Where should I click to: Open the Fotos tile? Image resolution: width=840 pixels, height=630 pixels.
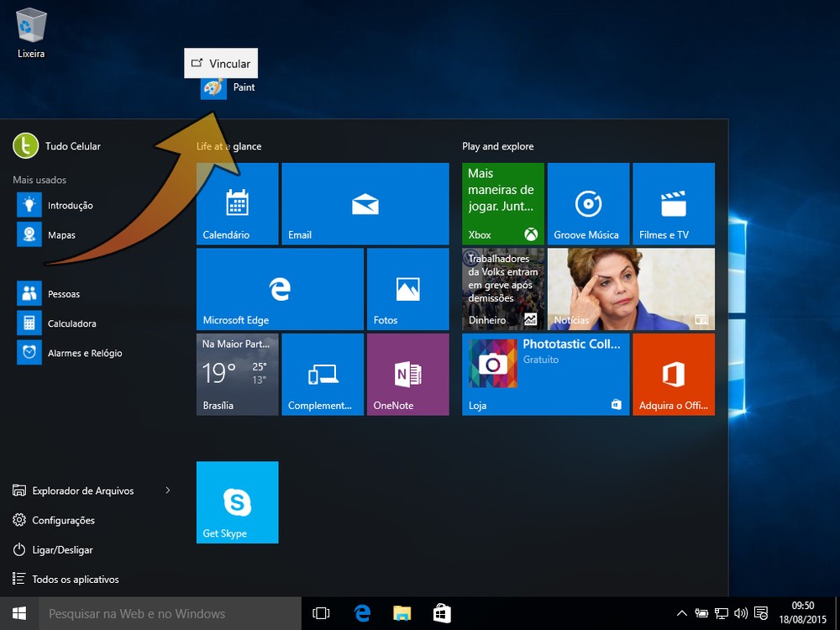[x=407, y=289]
